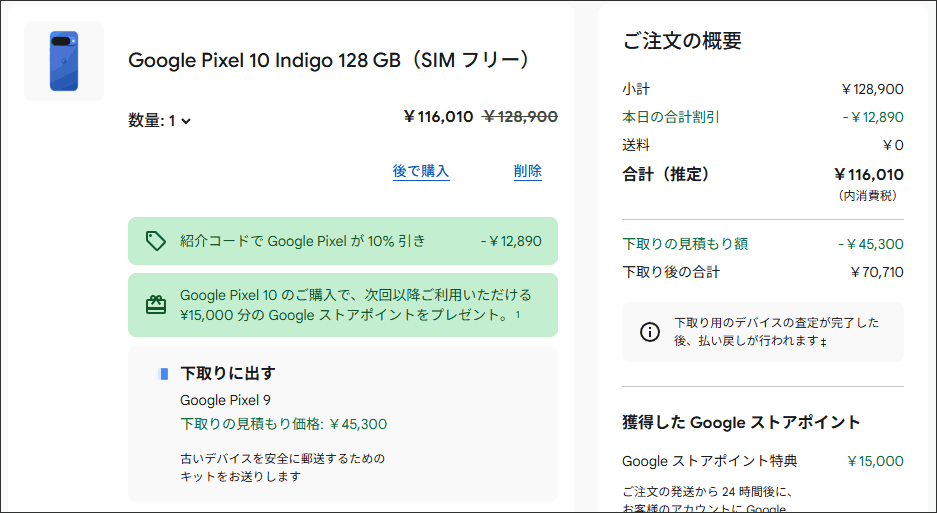
Task: Click the Google ストアポイント特典 points row
Action: (762, 461)
